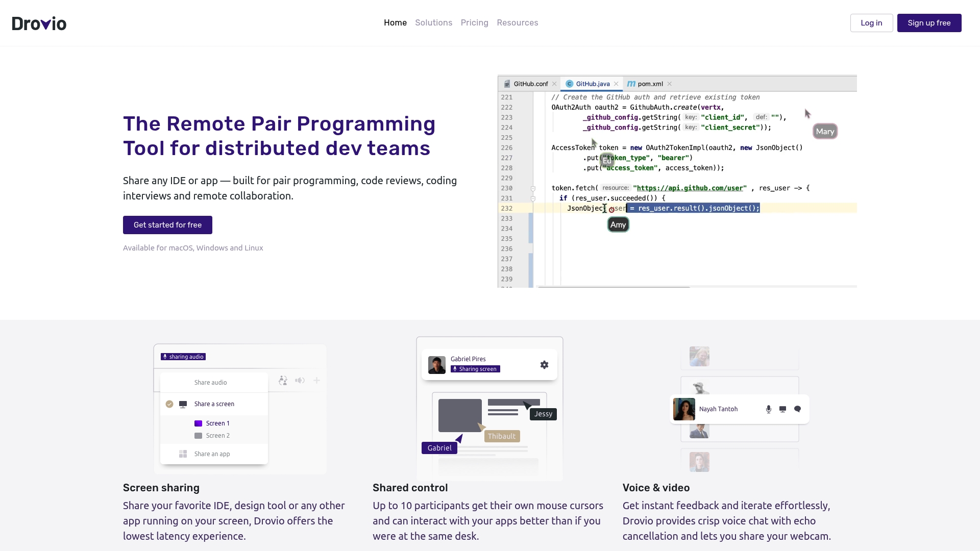Click the Drovio logo
980x551 pixels.
pos(39,23)
